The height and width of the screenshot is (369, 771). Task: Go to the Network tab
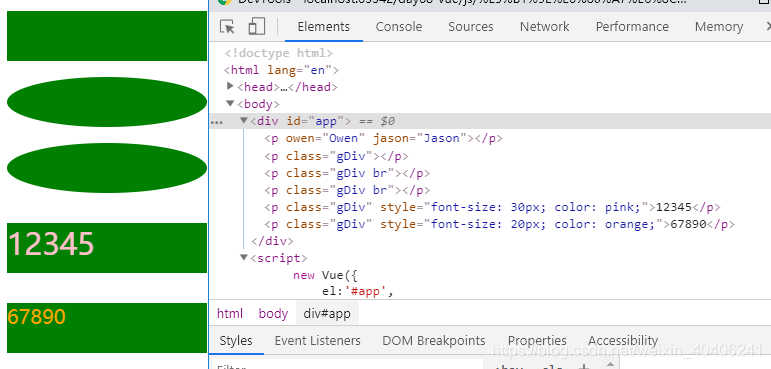544,27
